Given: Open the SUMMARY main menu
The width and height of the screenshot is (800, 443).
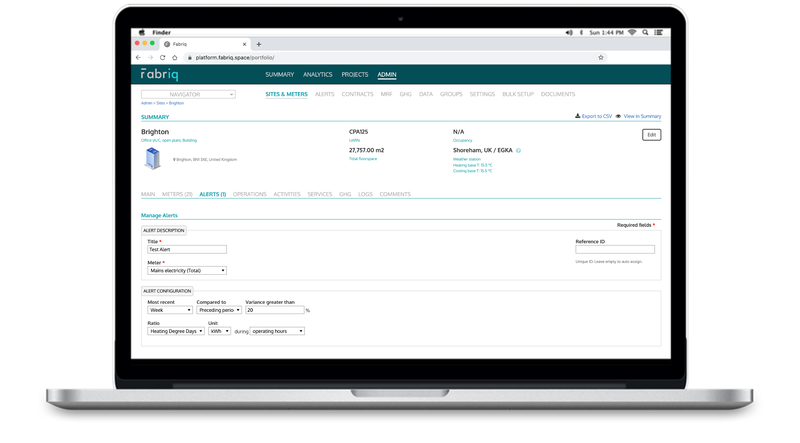Looking at the screenshot, I should pos(280,75).
